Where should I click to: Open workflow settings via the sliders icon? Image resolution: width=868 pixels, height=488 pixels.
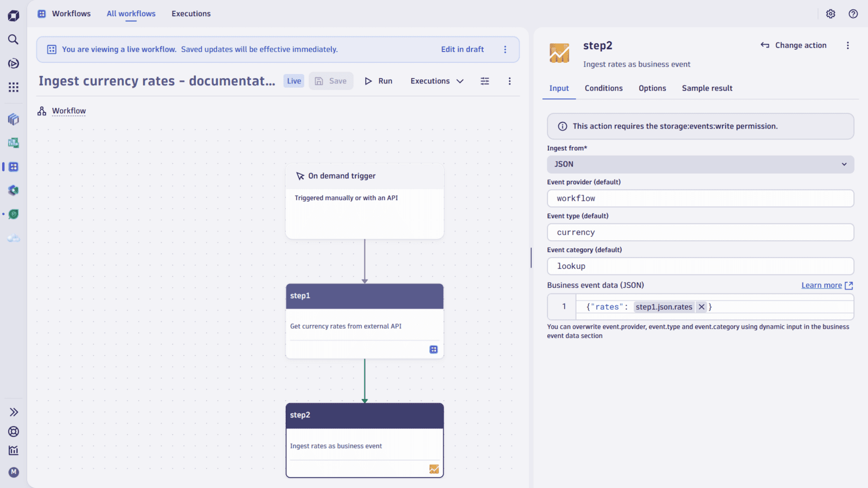coord(484,81)
